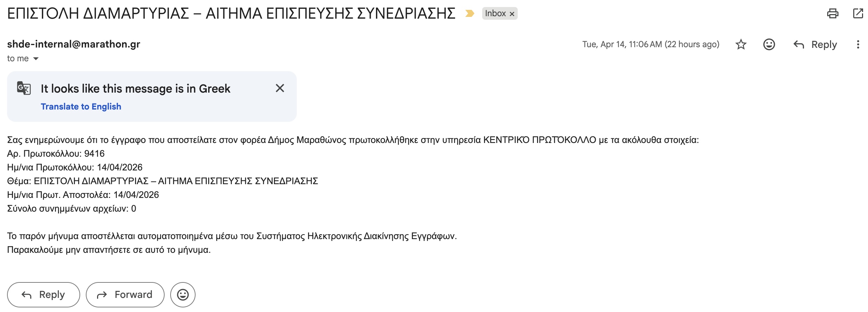
Task: Click the sender address shde-internal@marathon.gr
Action: [74, 44]
